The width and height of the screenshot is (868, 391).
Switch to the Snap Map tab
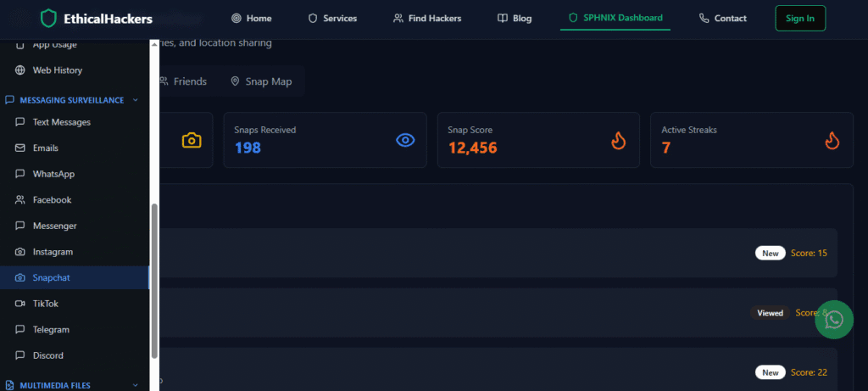[x=261, y=81]
